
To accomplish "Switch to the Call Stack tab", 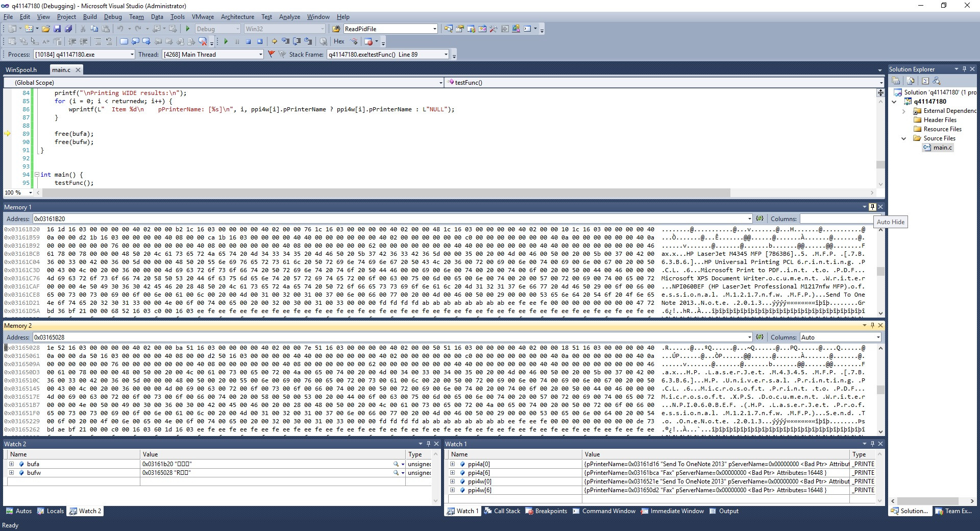I will pos(502,511).
